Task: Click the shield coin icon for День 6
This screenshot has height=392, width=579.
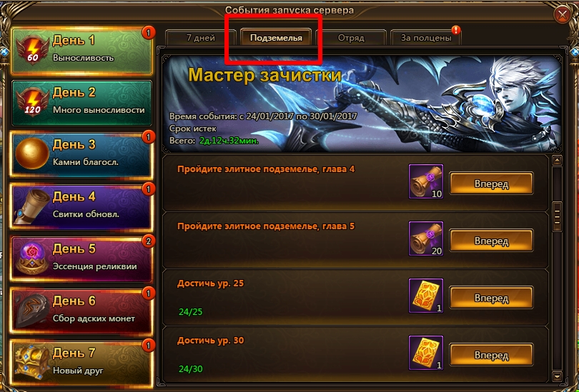Action: pos(32,310)
